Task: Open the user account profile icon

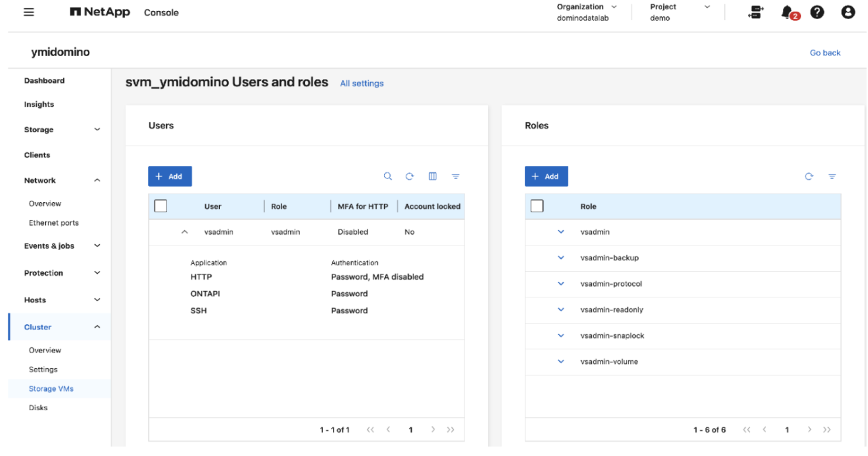Action: (848, 12)
